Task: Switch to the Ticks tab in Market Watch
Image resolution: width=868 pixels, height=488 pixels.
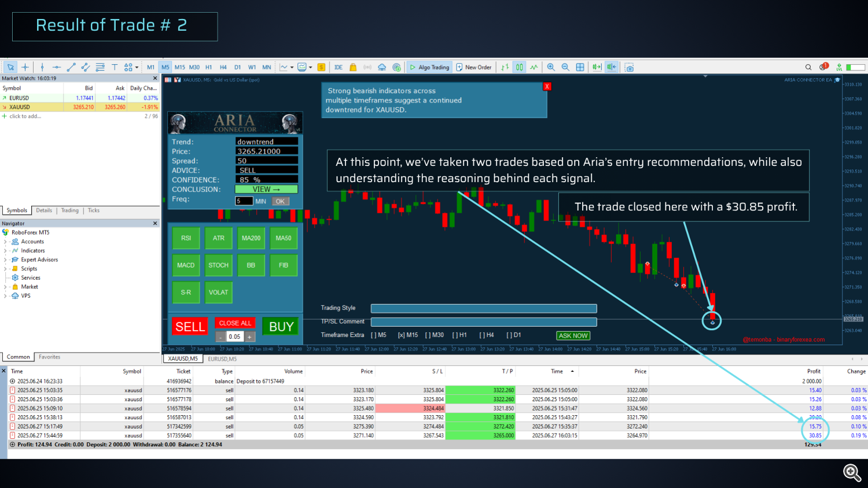Action: click(x=94, y=210)
